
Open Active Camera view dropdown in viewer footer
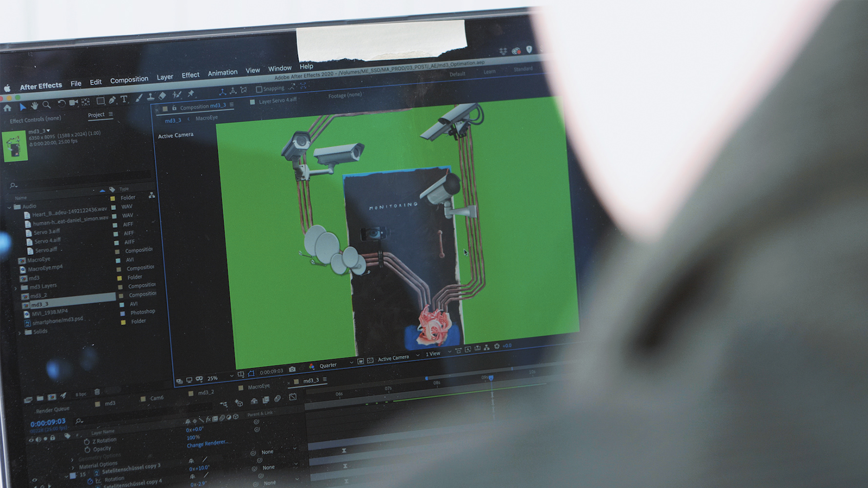[x=399, y=358]
